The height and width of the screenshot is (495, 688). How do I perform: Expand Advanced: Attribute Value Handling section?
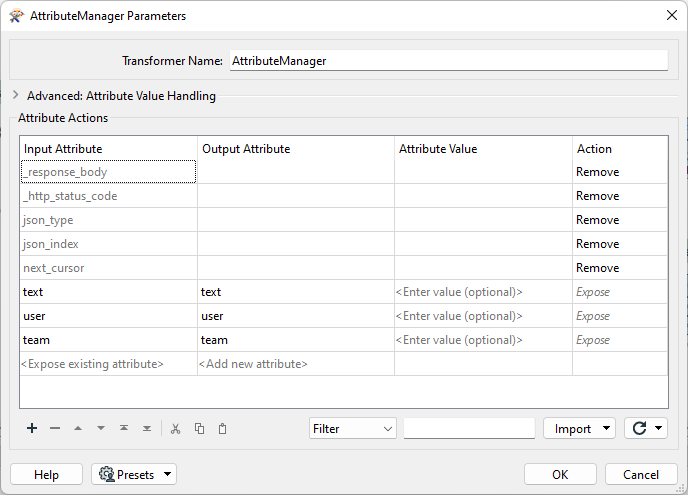[x=16, y=95]
